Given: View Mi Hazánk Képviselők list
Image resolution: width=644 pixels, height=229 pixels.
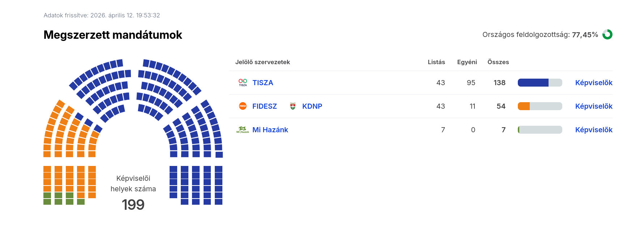Looking at the screenshot, I should (x=594, y=130).
